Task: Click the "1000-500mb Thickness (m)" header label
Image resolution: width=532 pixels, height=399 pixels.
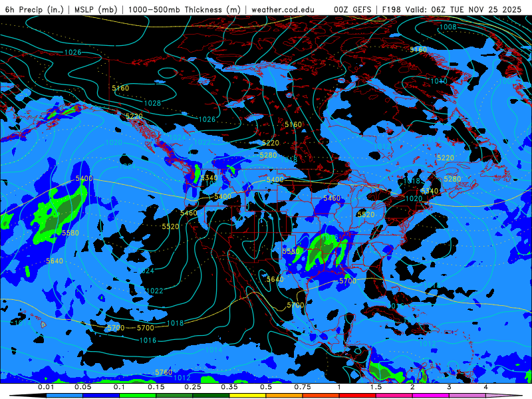Action: [184, 9]
